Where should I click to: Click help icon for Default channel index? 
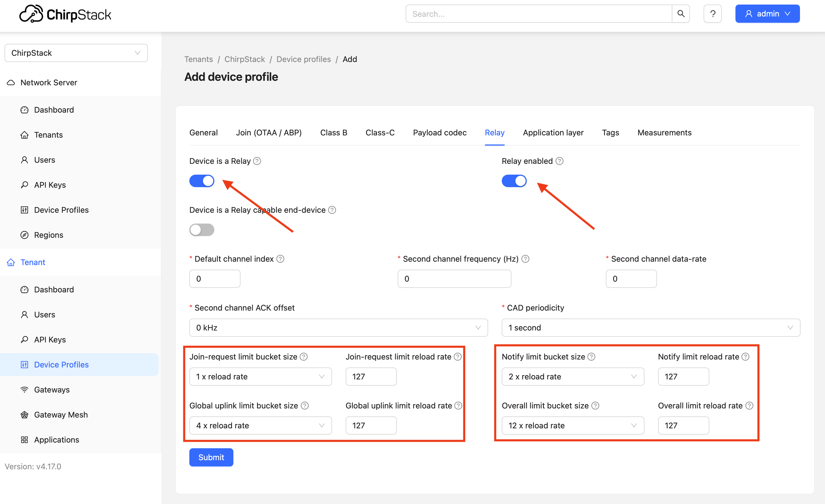point(280,259)
